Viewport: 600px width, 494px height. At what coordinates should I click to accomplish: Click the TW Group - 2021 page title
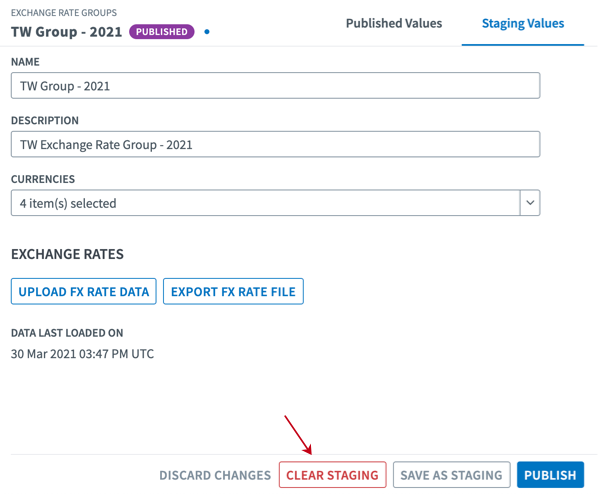[66, 32]
